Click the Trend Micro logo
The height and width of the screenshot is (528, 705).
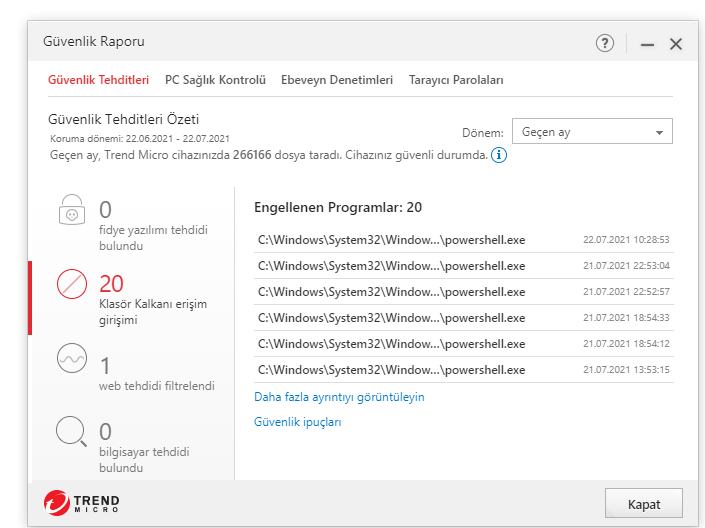[x=82, y=502]
